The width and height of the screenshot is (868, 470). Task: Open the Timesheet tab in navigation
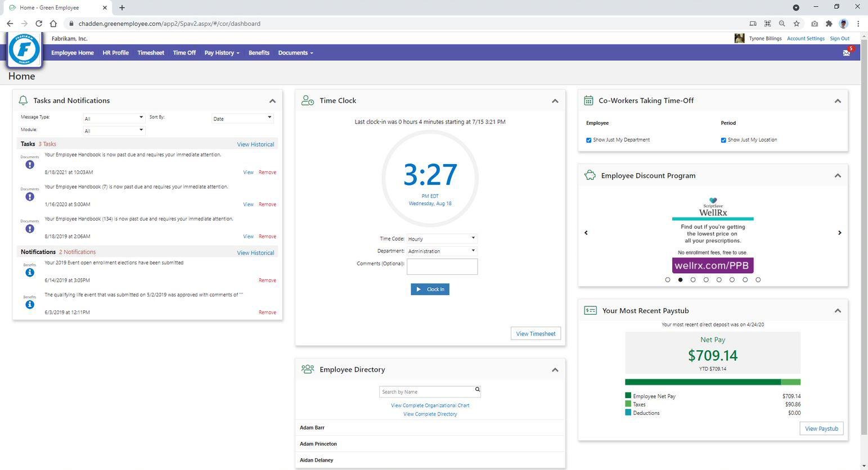point(151,53)
